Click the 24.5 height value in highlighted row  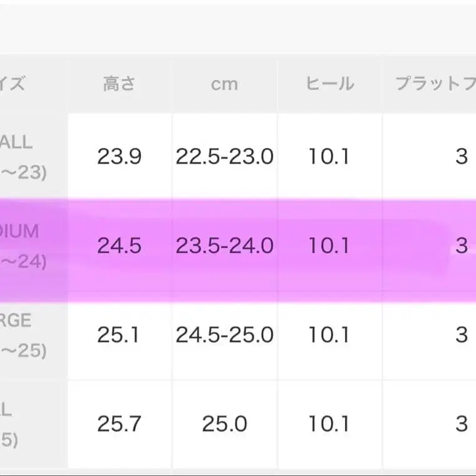pyautogui.click(x=119, y=246)
